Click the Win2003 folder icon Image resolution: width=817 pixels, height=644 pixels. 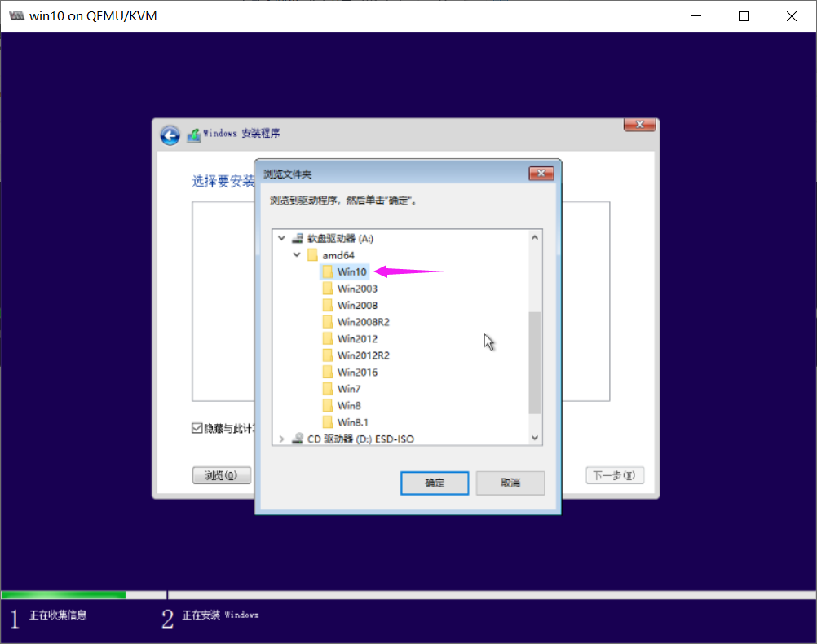pyautogui.click(x=327, y=288)
